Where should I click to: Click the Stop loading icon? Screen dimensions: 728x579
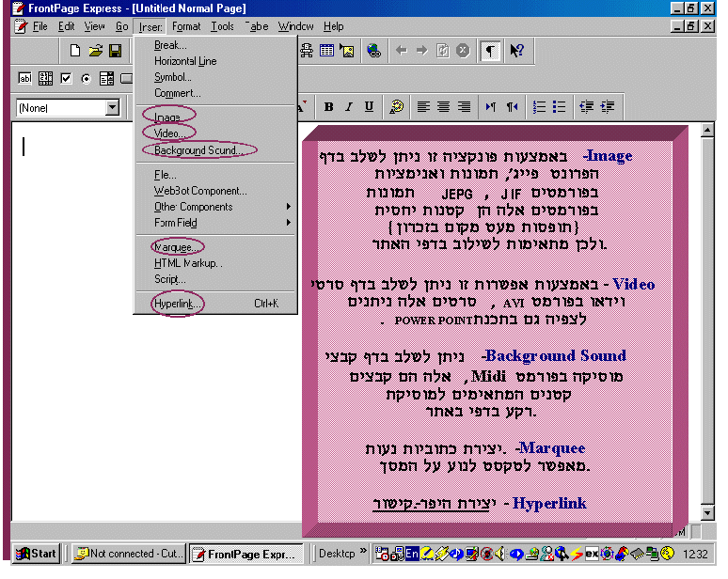pos(463,50)
